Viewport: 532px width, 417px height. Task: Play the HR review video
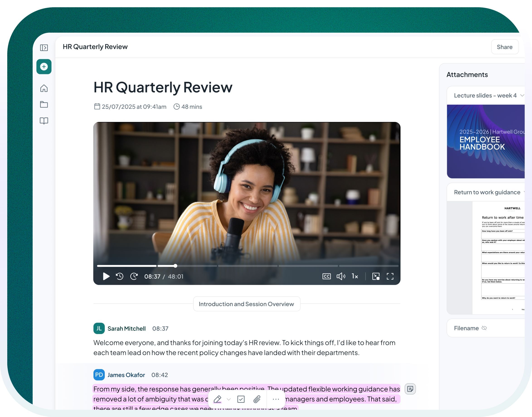tap(106, 276)
